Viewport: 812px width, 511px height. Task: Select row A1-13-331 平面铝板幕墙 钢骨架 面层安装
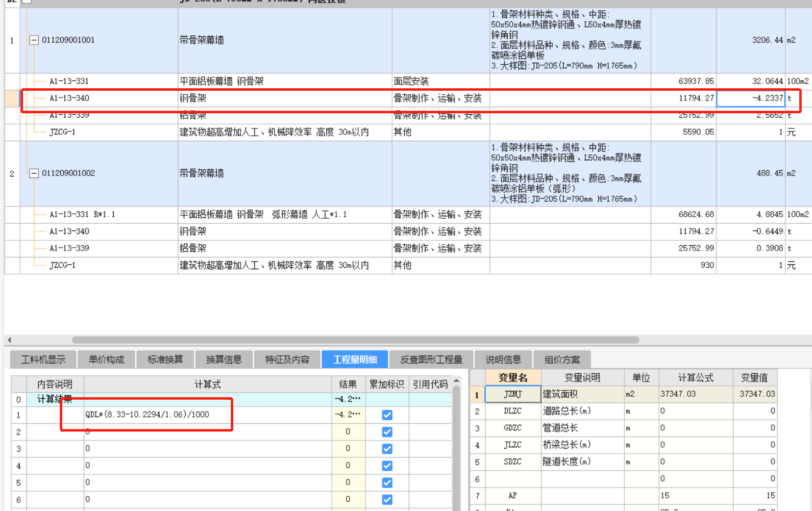point(408,81)
